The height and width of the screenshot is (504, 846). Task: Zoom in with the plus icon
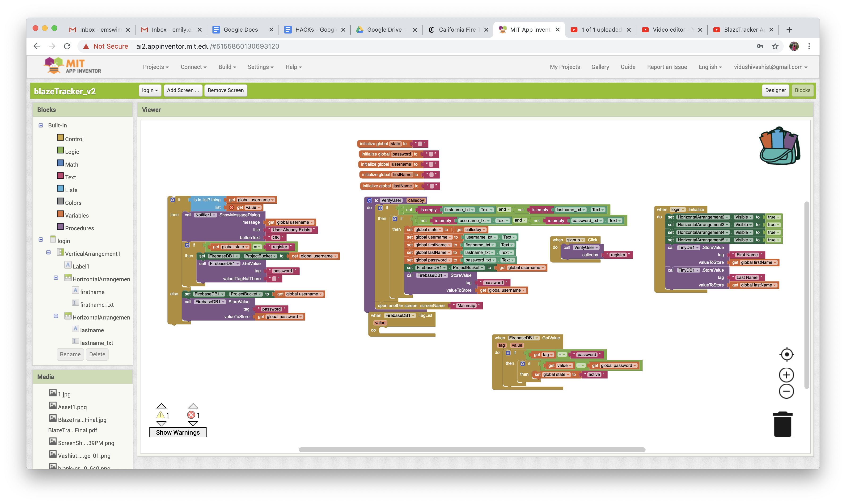(786, 375)
